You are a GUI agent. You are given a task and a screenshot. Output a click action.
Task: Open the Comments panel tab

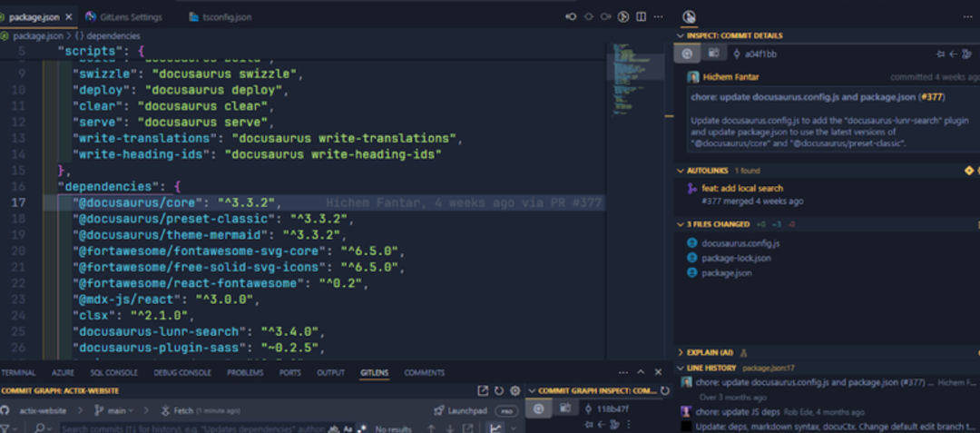coord(425,372)
